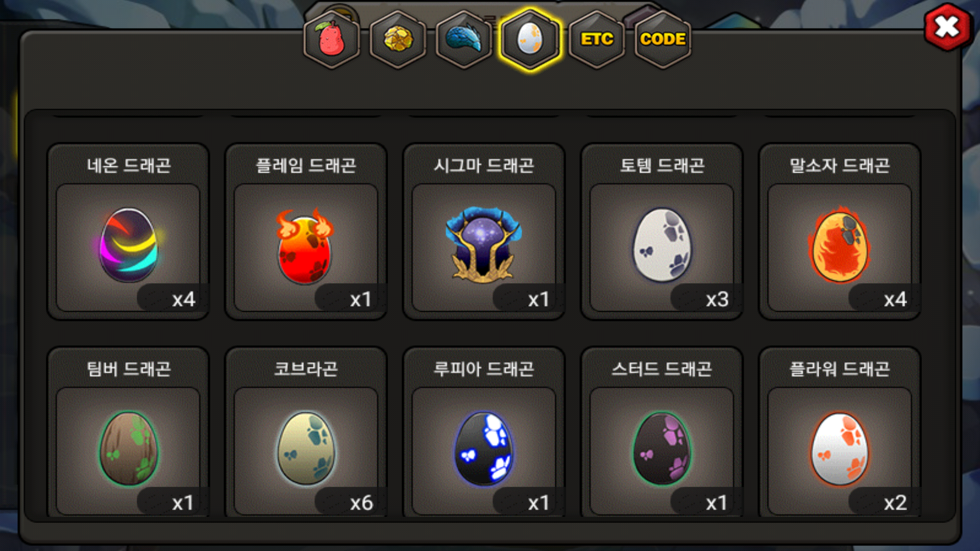Image resolution: width=980 pixels, height=551 pixels.
Task: Select the egg inventory tab
Action: [530, 39]
